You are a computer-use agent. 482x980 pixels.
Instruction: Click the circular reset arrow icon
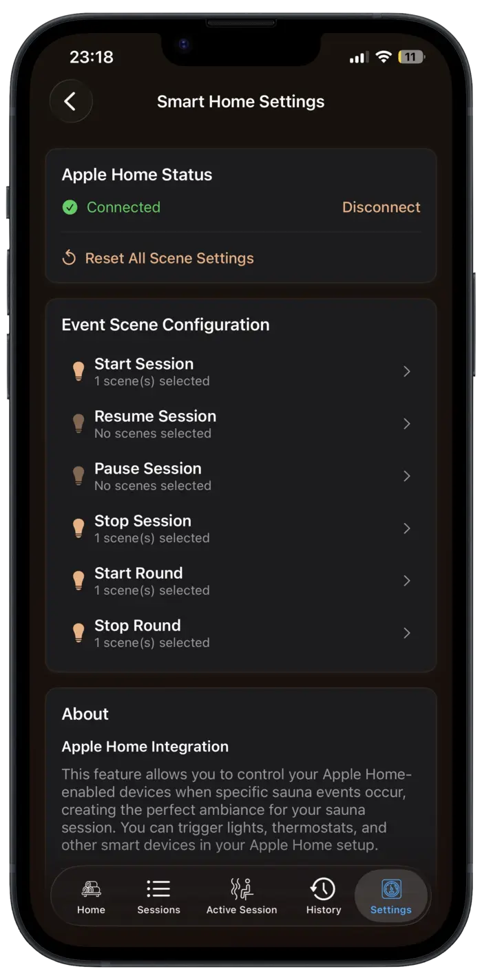[x=70, y=256]
